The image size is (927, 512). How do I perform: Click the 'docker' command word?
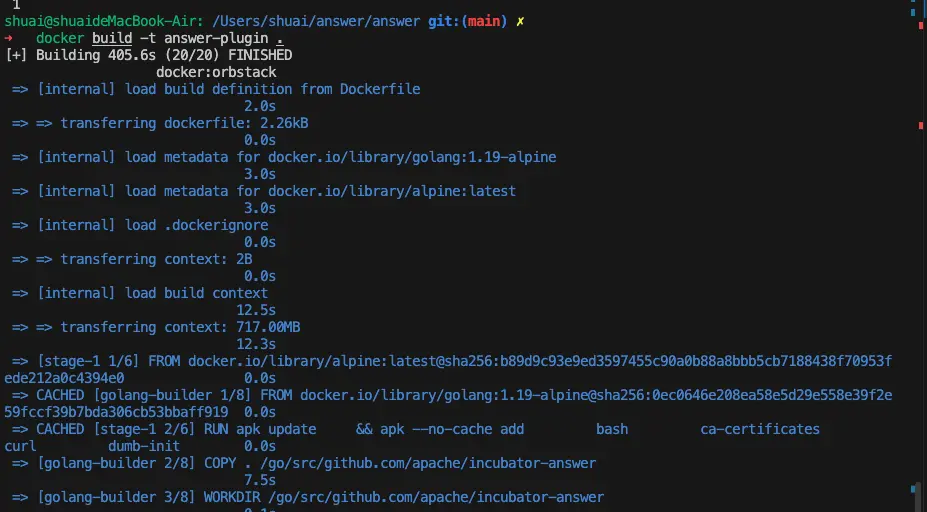tap(60, 38)
